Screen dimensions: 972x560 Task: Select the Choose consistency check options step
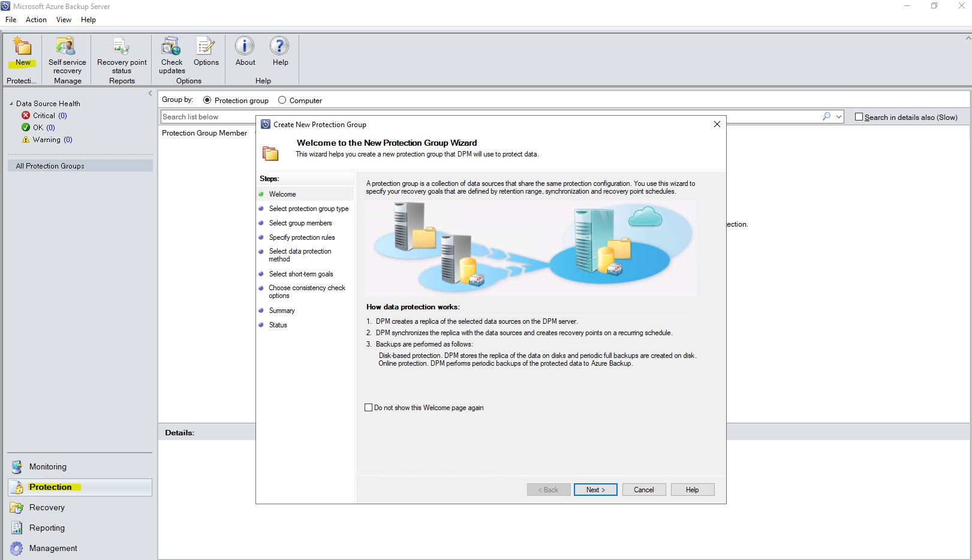click(x=306, y=292)
